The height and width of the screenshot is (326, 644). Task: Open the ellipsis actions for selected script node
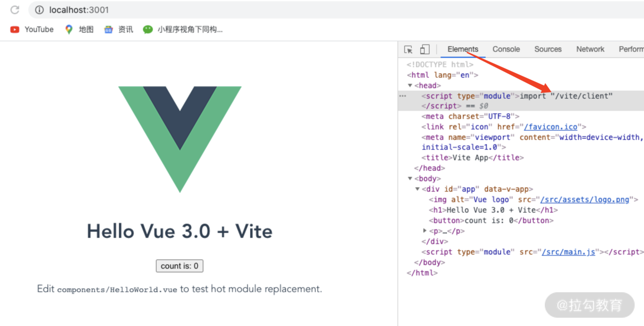pyautogui.click(x=403, y=96)
